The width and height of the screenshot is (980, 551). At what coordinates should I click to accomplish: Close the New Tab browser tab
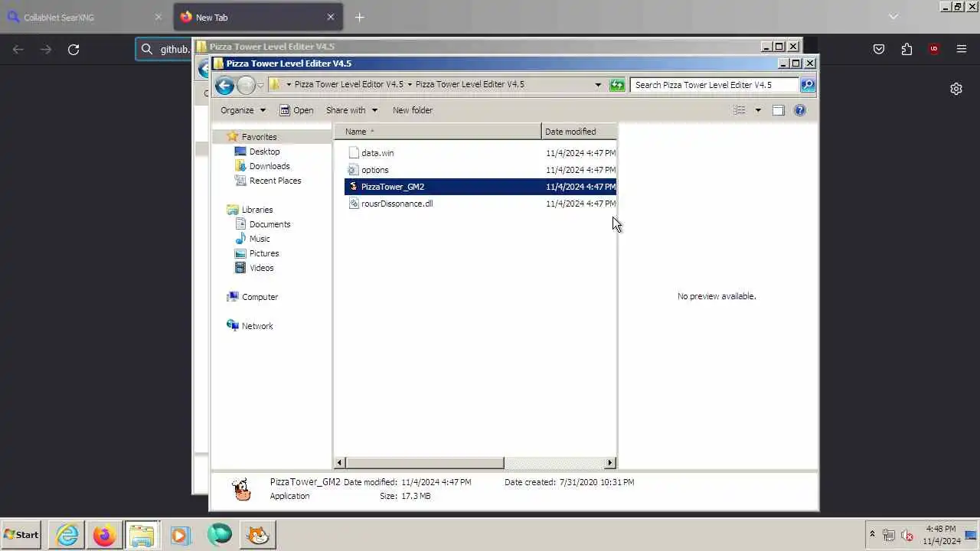pyautogui.click(x=331, y=17)
